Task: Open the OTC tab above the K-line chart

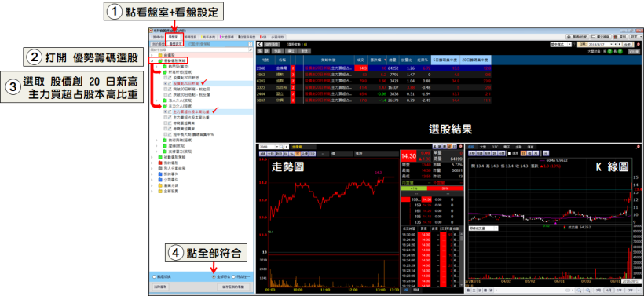Action: [x=495, y=147]
